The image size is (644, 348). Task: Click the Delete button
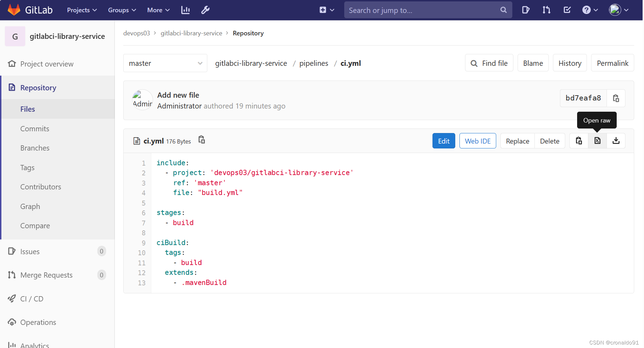coord(549,141)
